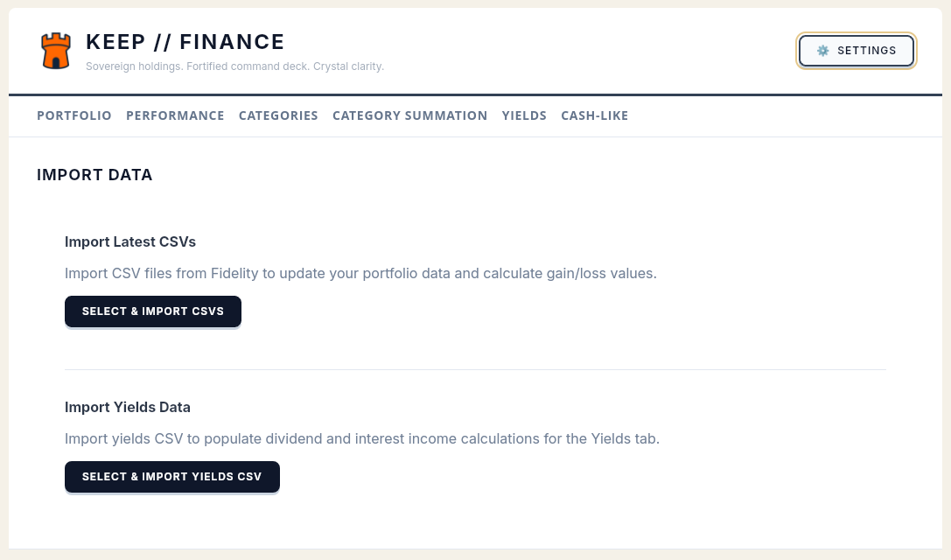Image resolution: width=951 pixels, height=560 pixels.
Task: Click the Sovereign holdings tagline text
Action: click(234, 66)
